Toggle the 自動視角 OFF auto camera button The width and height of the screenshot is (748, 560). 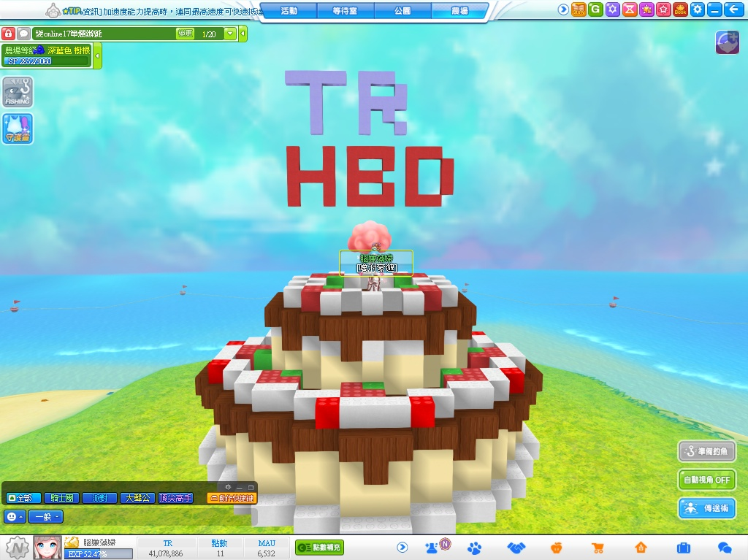point(706,480)
